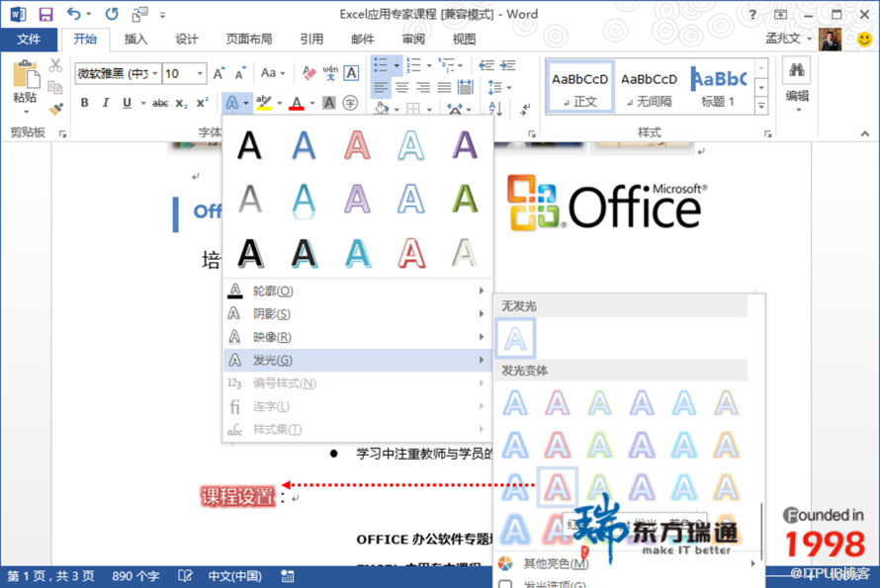This screenshot has width=880, height=588.
Task: Choose 其他亮色(M) more glow colors
Action: tap(628, 563)
